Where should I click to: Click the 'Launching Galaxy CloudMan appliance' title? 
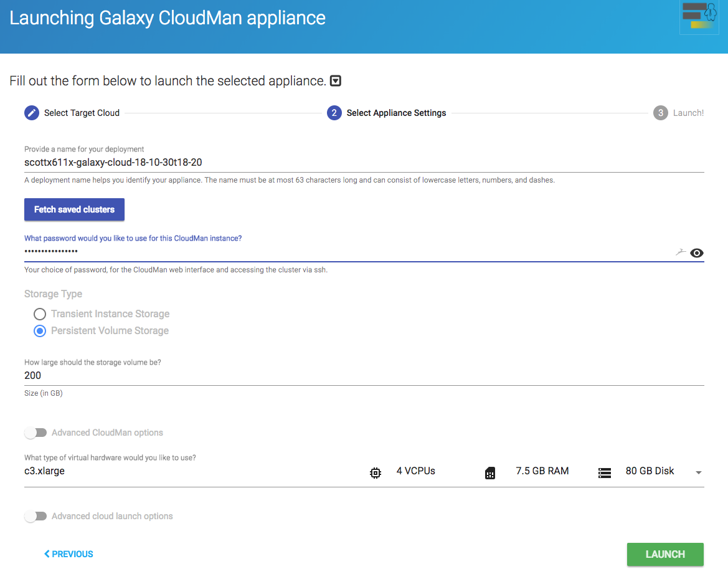tap(167, 18)
